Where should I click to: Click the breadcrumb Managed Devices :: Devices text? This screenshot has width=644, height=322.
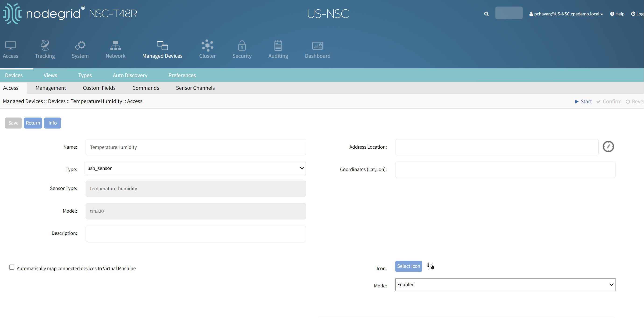point(34,101)
